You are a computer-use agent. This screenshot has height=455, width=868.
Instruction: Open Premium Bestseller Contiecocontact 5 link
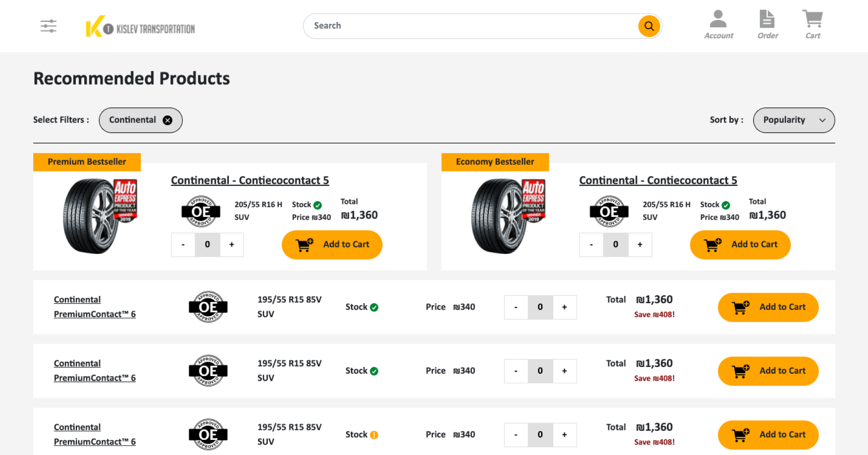point(250,181)
